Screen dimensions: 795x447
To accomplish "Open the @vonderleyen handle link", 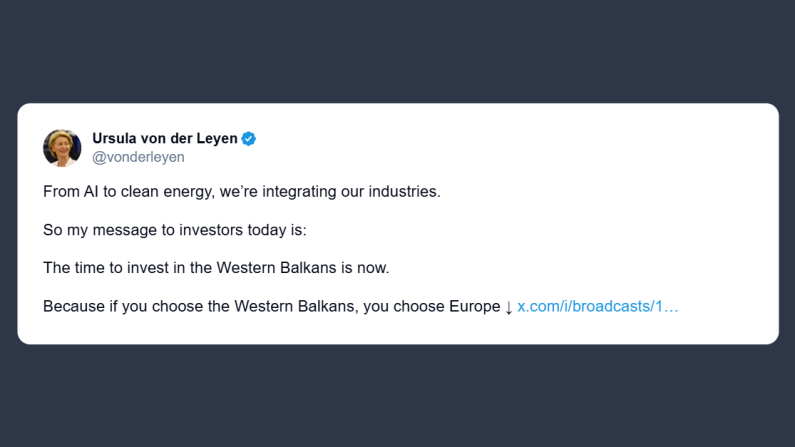I will pyautogui.click(x=138, y=157).
